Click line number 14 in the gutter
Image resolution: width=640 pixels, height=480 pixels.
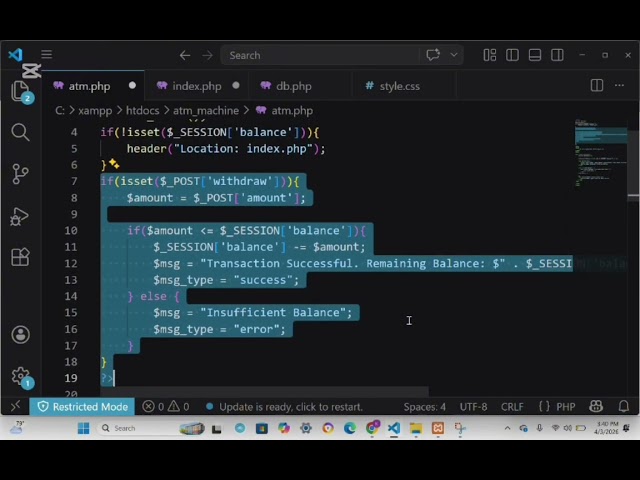(x=71, y=296)
